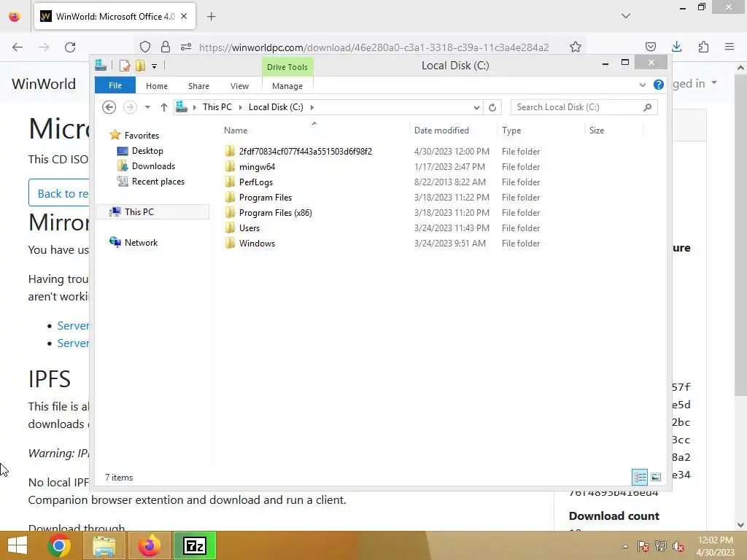Screen dimensions: 747x560
Task: Switch to Large icons view in status bar
Action: coord(656,477)
